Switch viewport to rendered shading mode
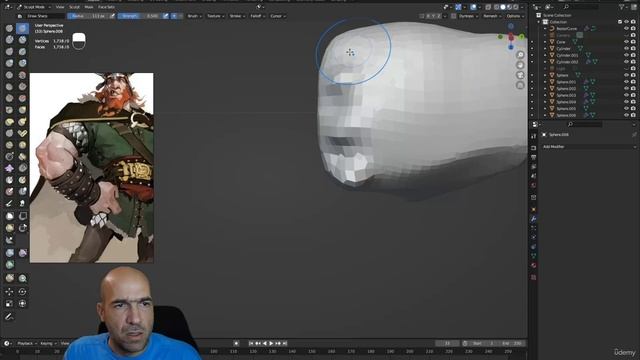The width and height of the screenshot is (640, 360). click(516, 7)
